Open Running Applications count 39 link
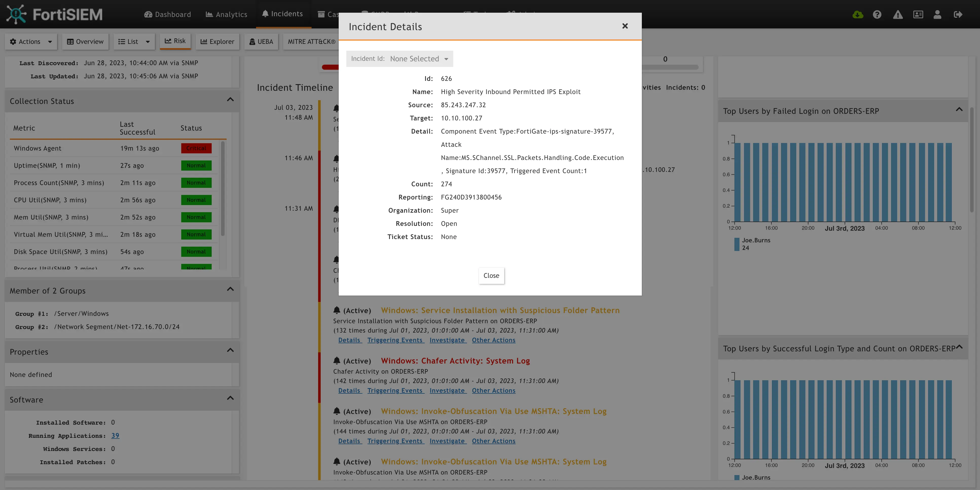The image size is (980, 490). [115, 435]
